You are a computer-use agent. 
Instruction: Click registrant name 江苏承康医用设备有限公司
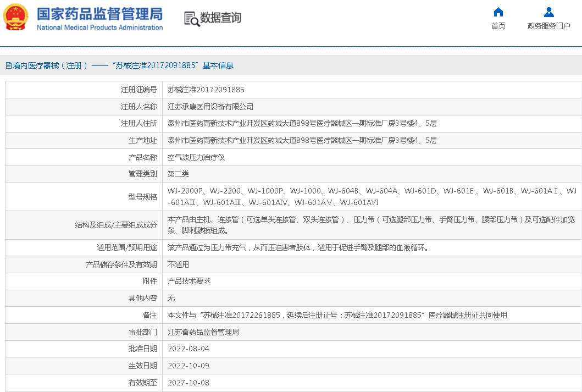[x=210, y=107]
